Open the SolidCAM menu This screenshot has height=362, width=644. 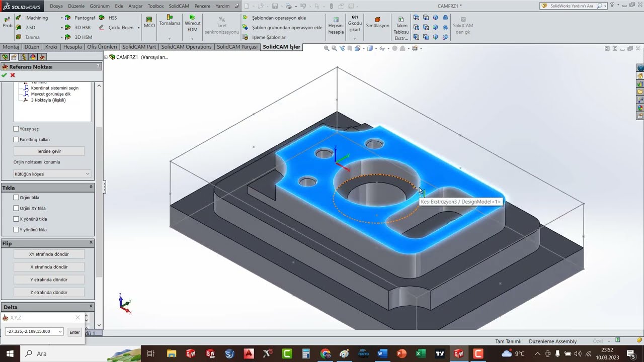(179, 6)
